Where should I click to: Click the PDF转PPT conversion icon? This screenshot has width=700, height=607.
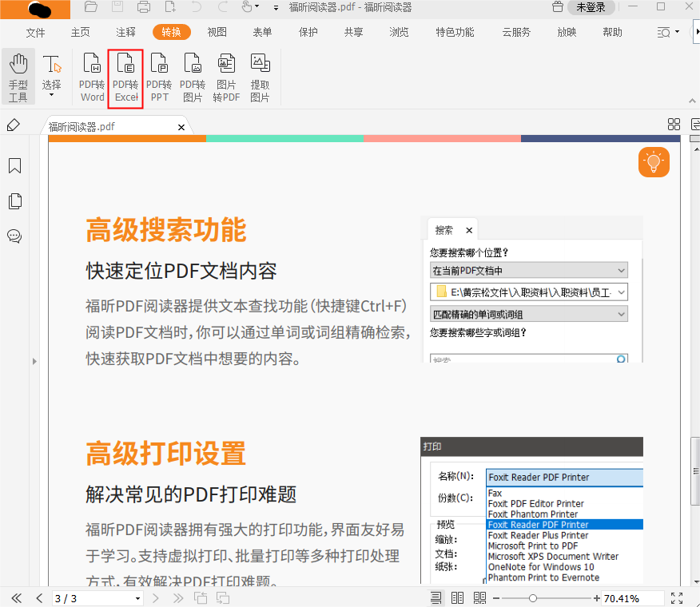159,77
